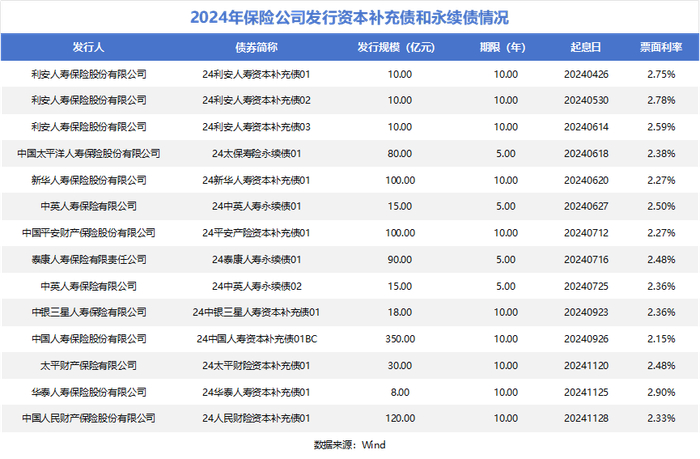Click issuer 中银三星人寿保险有限公司

89,312
